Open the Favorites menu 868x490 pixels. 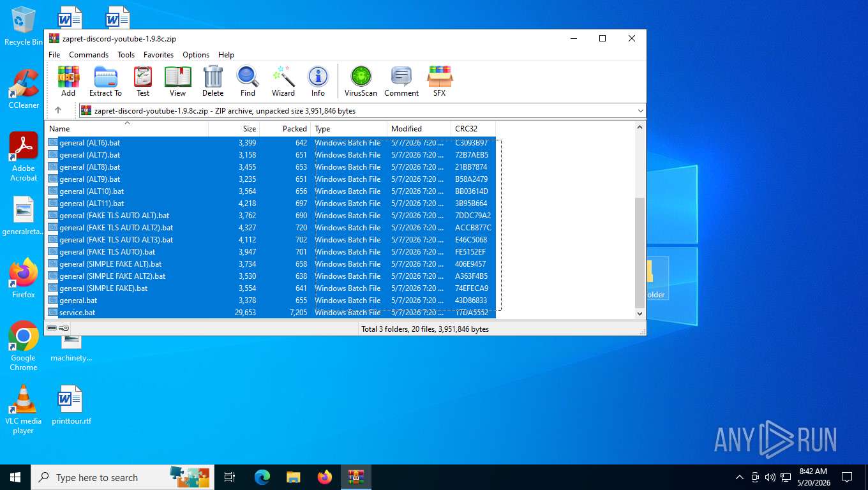pyautogui.click(x=158, y=55)
